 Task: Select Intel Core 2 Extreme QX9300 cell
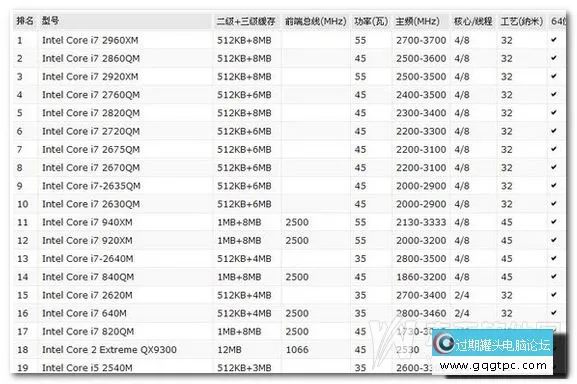[109, 349]
